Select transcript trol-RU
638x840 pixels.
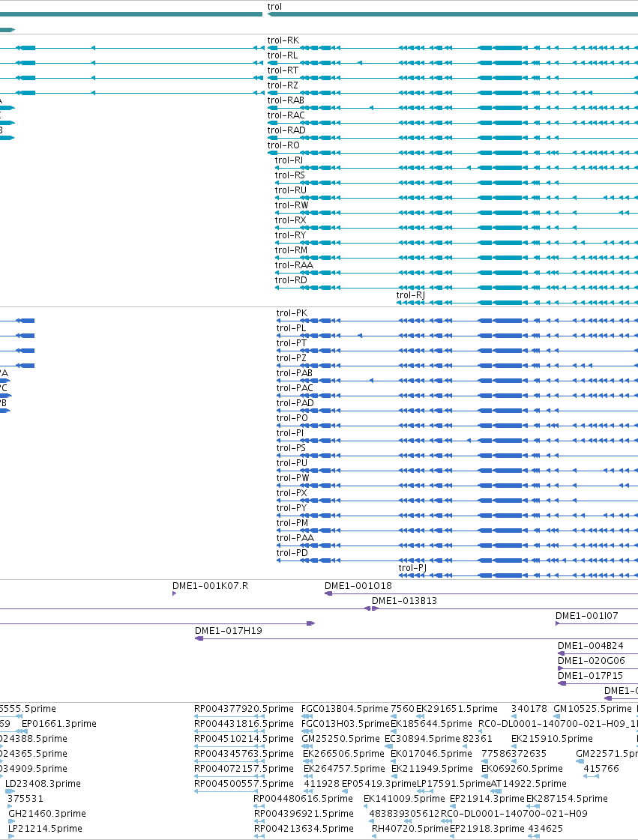pos(291,190)
